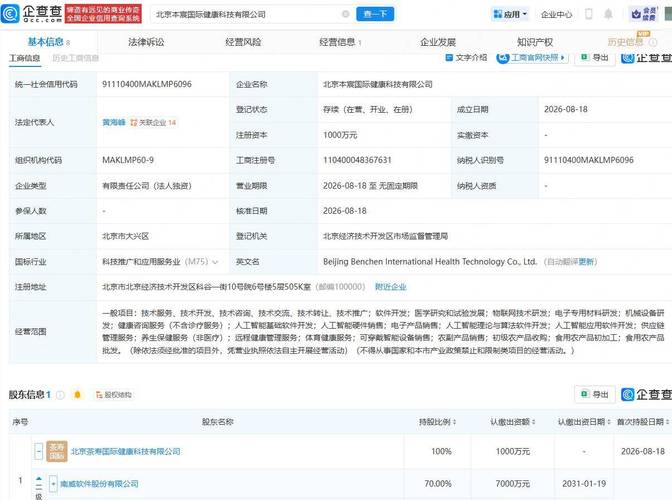Click the orange bell beside 股东信息
This screenshot has width=672, height=500.
tap(77, 395)
